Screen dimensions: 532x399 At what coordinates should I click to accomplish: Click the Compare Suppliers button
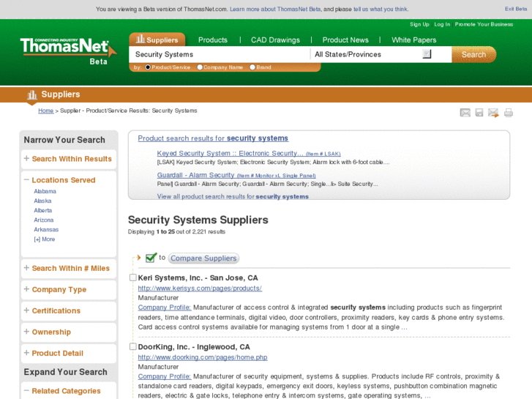pos(203,258)
